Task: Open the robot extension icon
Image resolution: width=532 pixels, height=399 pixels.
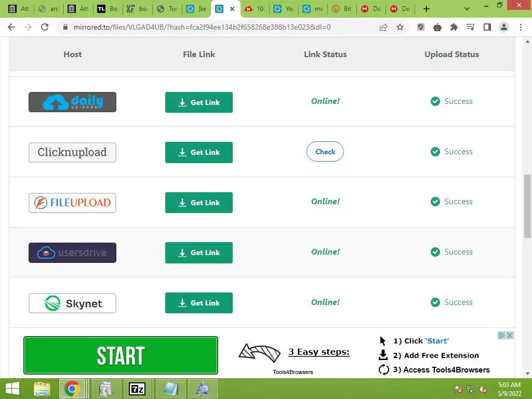Action: (437, 27)
